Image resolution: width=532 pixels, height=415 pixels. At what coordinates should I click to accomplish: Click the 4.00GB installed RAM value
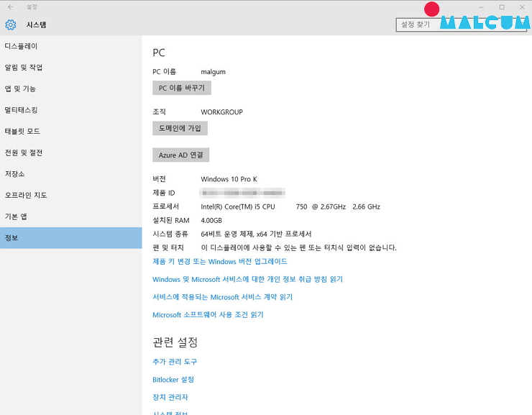coord(211,221)
